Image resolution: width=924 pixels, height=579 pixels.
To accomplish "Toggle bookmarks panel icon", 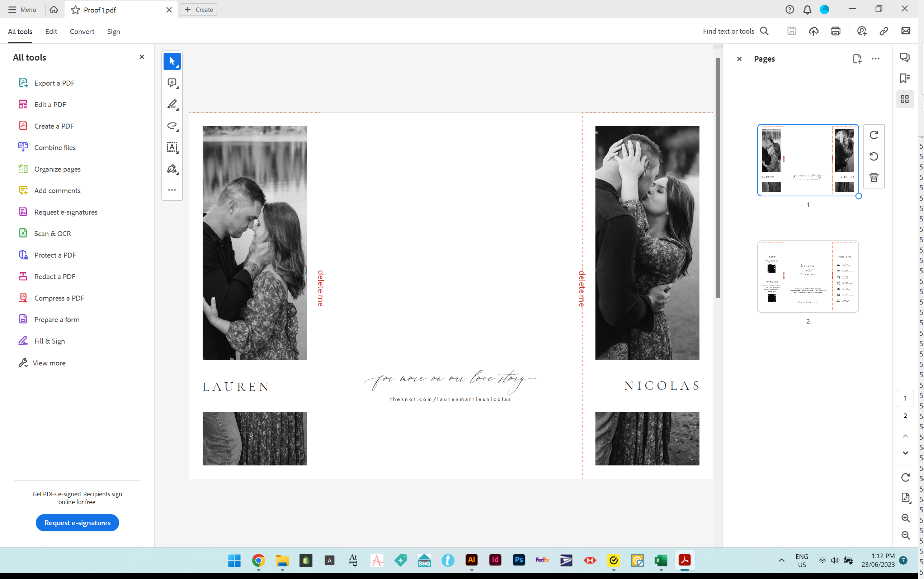I will (x=905, y=78).
